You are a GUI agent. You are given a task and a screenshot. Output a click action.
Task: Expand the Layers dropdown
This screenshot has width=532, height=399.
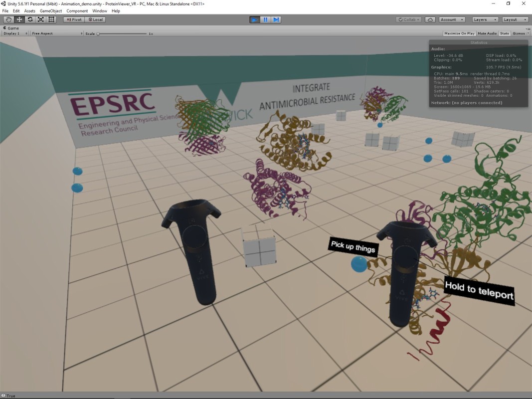(485, 19)
